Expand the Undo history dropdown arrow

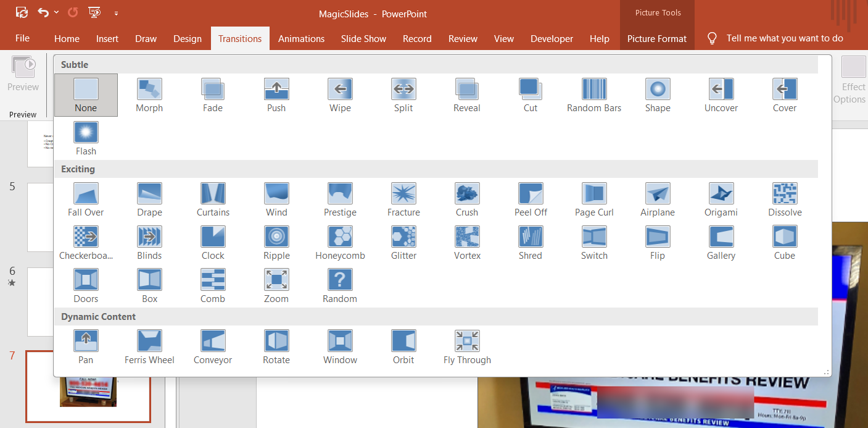57,13
